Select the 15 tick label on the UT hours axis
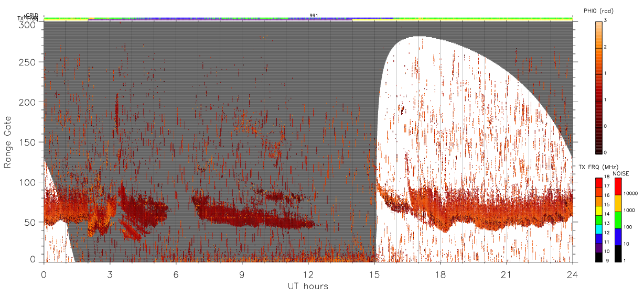 pyautogui.click(x=374, y=274)
